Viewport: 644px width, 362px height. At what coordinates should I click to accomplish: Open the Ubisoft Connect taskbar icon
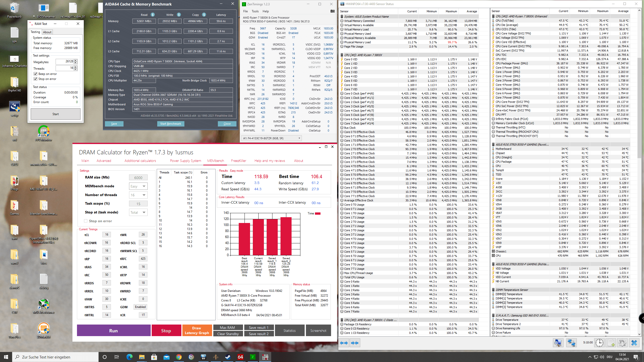pos(191,357)
